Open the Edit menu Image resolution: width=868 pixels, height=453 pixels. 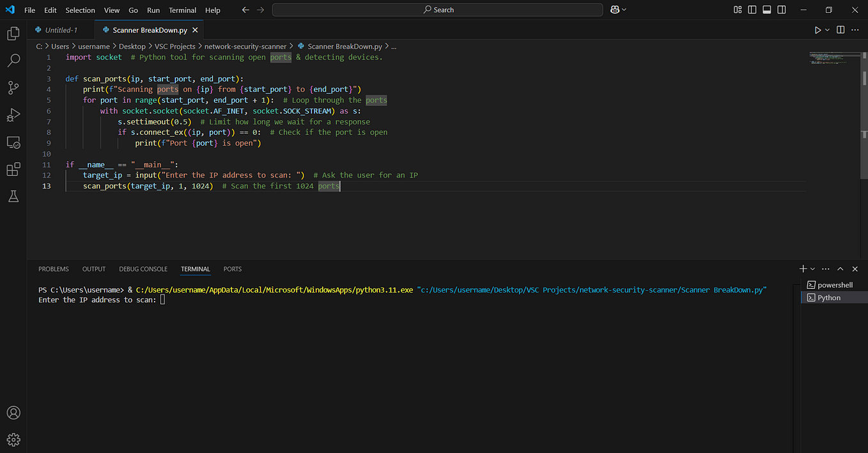pos(50,10)
